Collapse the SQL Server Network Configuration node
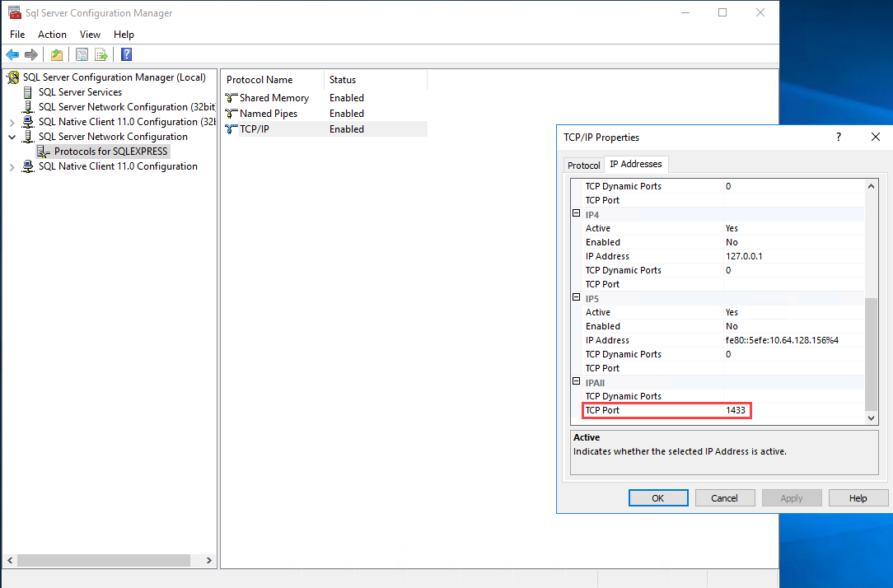This screenshot has height=588, width=893. [x=12, y=137]
